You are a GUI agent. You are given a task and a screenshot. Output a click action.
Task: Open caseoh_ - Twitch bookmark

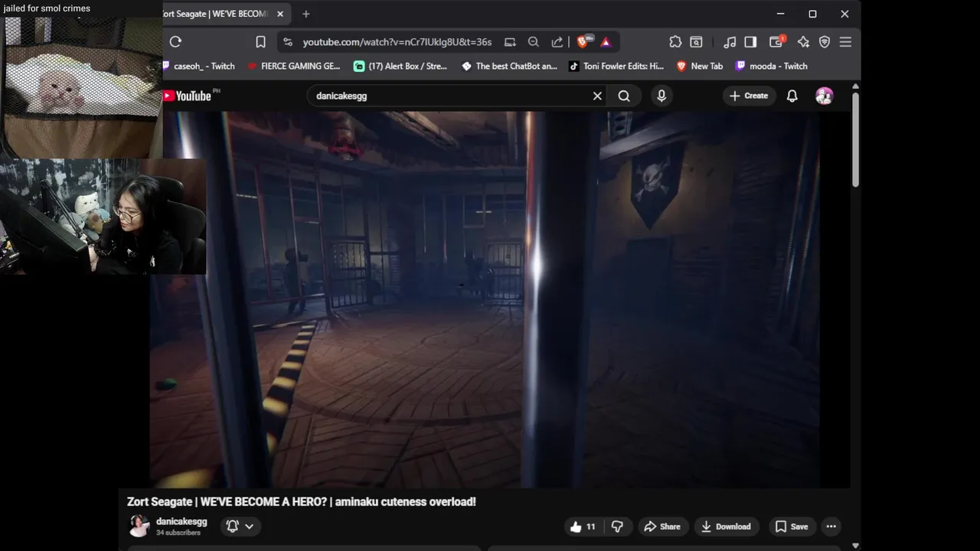(x=200, y=67)
